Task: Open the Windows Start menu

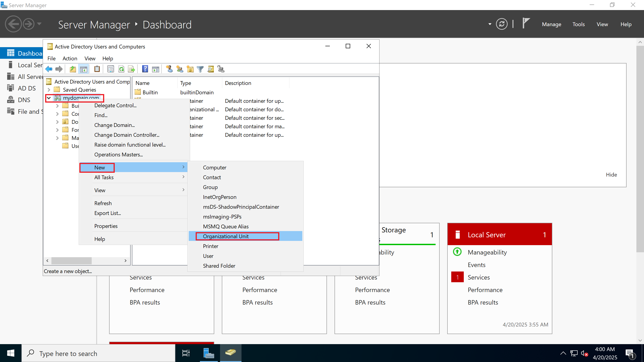Action: click(11, 353)
